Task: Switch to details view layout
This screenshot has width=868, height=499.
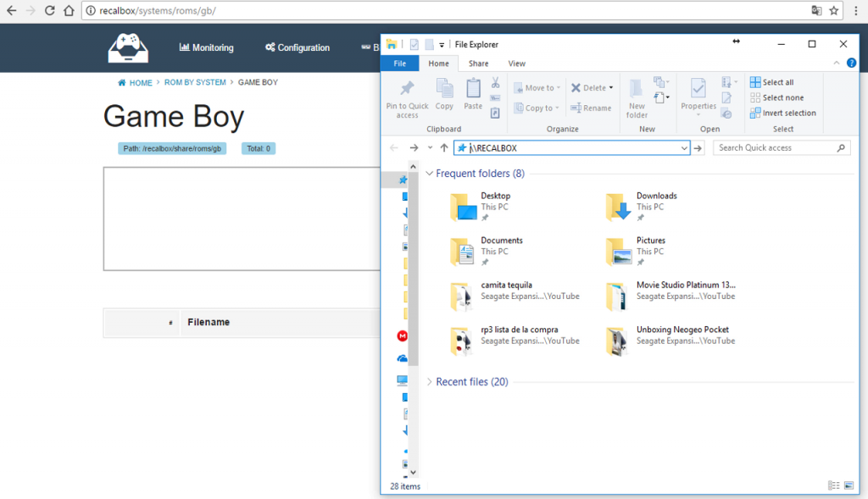Action: click(832, 485)
